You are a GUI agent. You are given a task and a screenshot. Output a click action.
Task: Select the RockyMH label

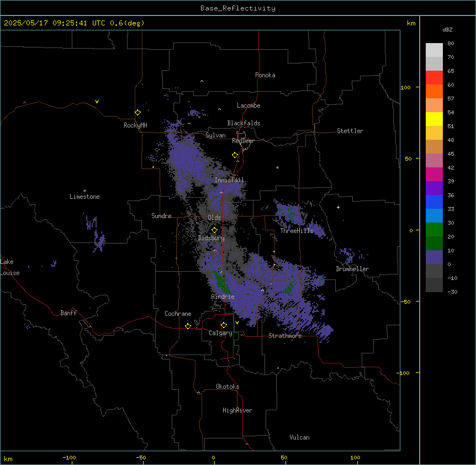(x=135, y=125)
